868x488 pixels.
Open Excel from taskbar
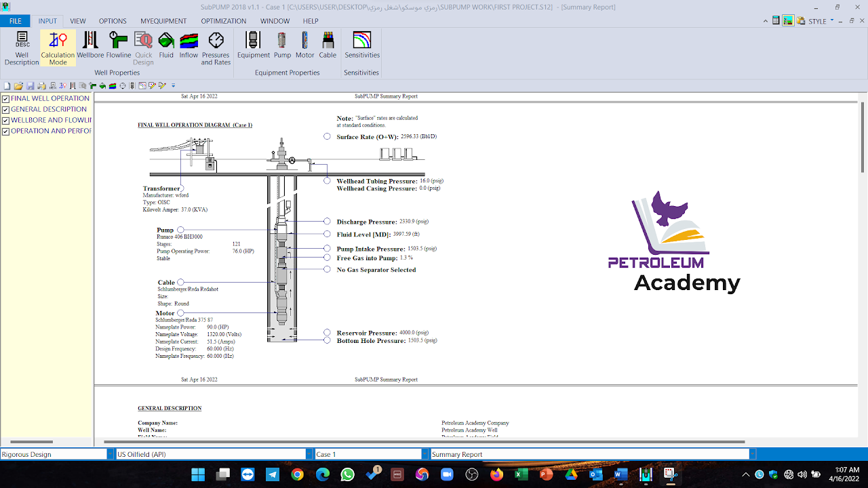point(521,474)
